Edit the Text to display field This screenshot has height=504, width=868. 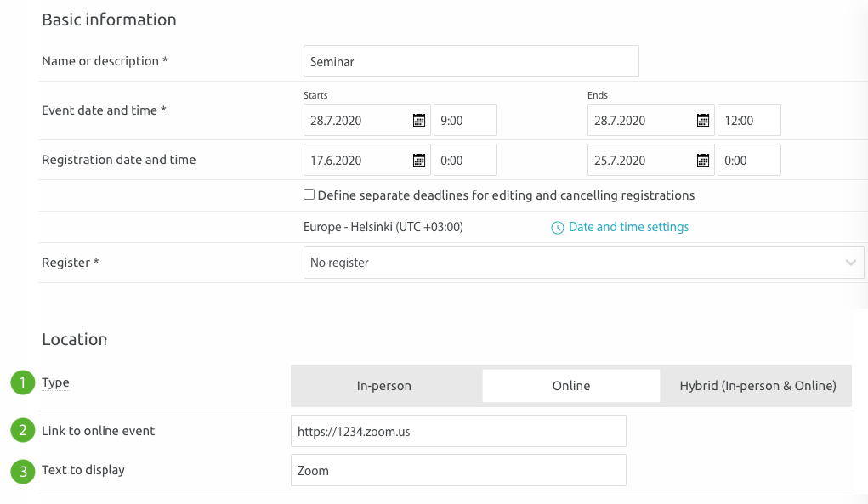(457, 470)
